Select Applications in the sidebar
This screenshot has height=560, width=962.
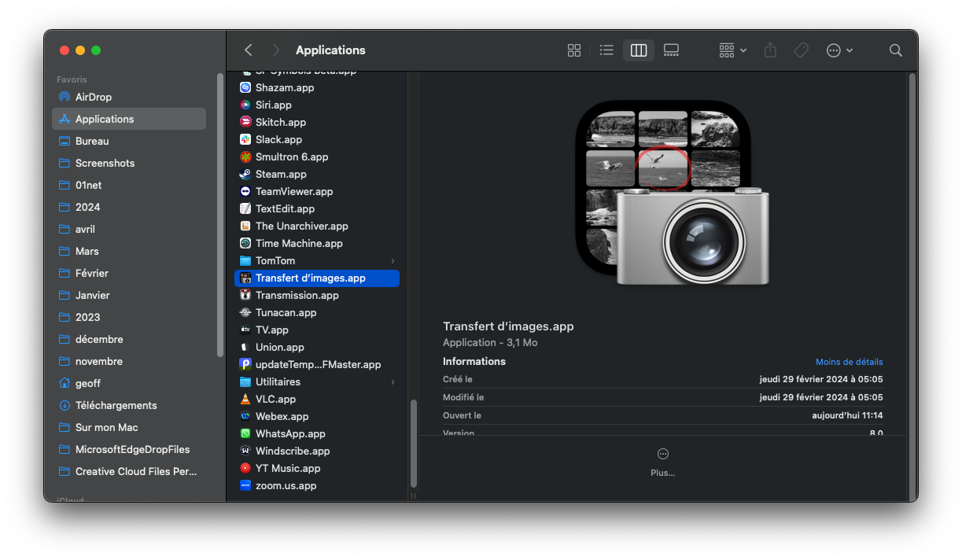(129, 119)
